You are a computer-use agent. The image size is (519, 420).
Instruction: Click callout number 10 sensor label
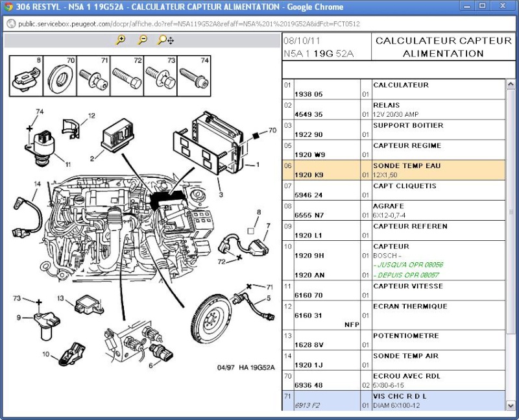click(x=46, y=354)
